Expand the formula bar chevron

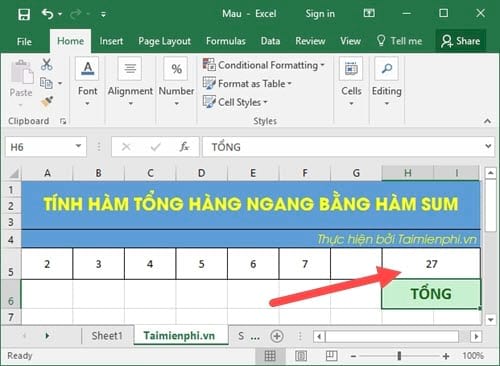(488, 146)
